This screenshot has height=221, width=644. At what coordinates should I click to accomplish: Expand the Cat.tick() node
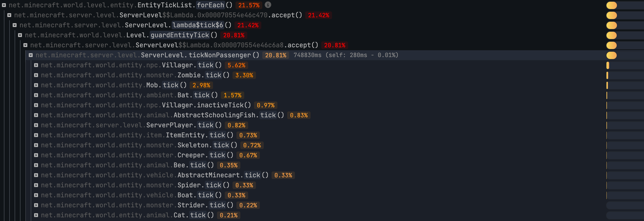coord(36,215)
